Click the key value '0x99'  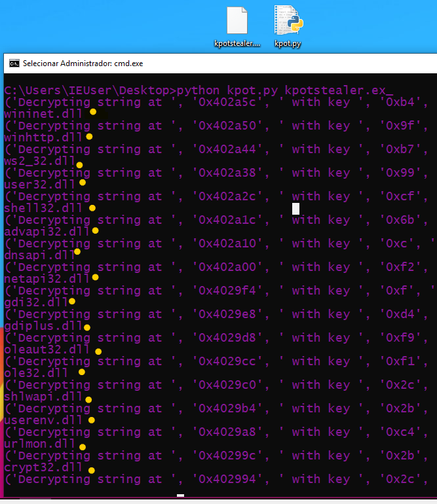point(400,173)
